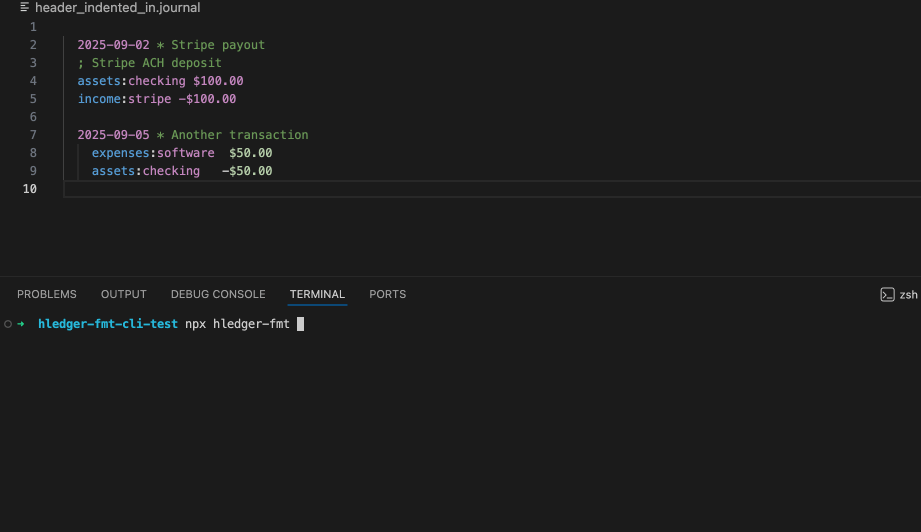The width and height of the screenshot is (921, 532).
Task: Click line number 9 in the gutter
Action: (x=33, y=171)
